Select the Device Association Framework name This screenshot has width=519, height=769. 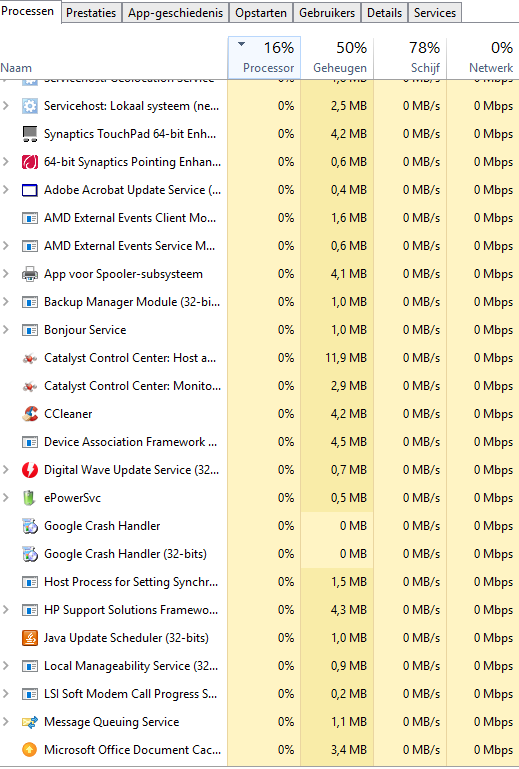(130, 442)
